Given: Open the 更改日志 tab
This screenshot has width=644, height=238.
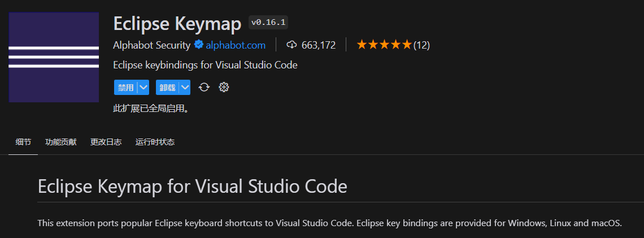Looking at the screenshot, I should click(106, 142).
